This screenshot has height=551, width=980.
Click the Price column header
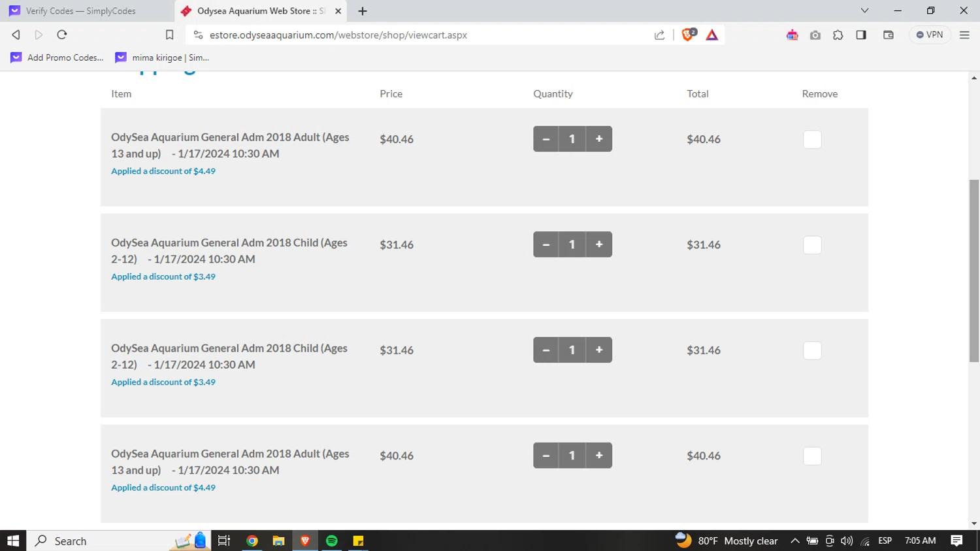(x=391, y=93)
